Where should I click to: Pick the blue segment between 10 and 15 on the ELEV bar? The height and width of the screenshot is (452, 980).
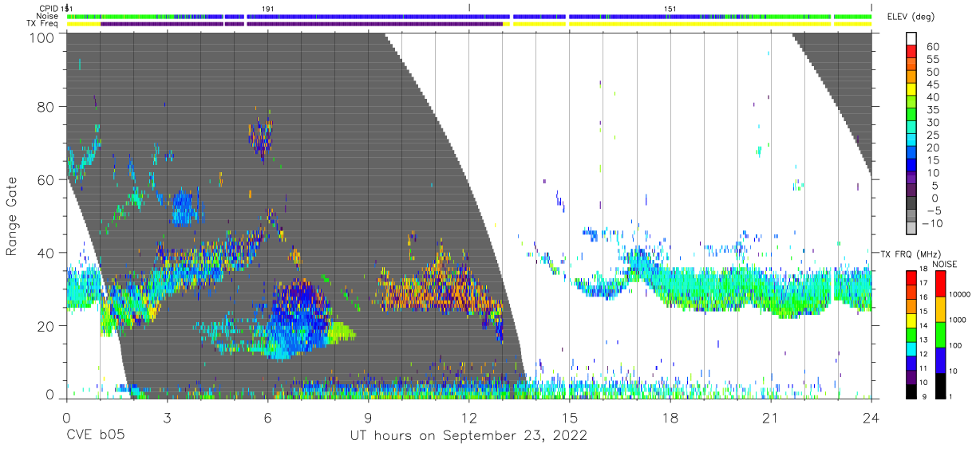point(911,166)
